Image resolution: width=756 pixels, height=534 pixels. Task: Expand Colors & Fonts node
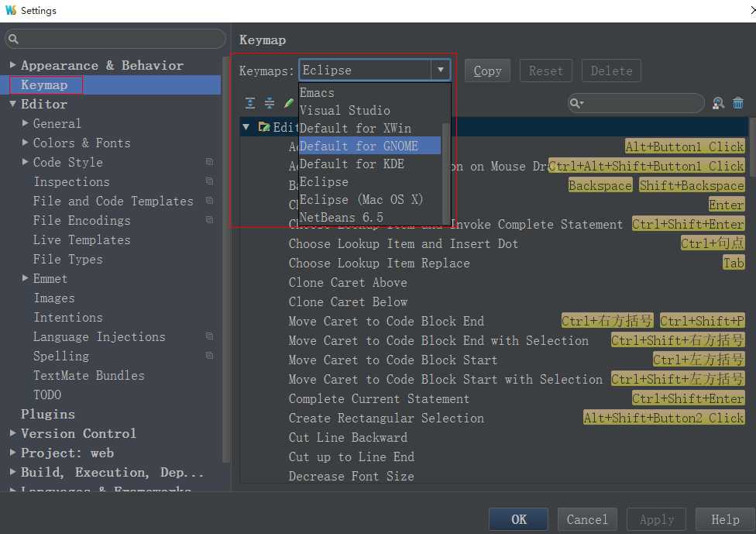(x=25, y=143)
